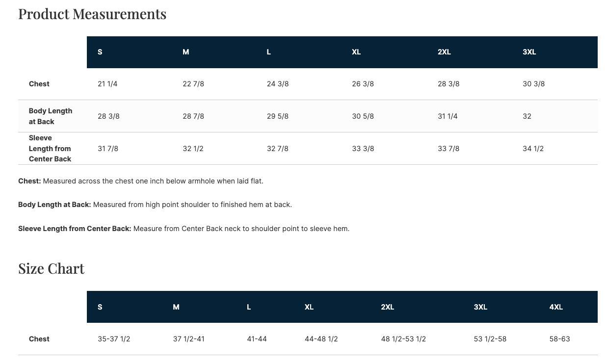Click the M header in Product Measurements table
Screen dimensions: 608x364
click(x=185, y=52)
